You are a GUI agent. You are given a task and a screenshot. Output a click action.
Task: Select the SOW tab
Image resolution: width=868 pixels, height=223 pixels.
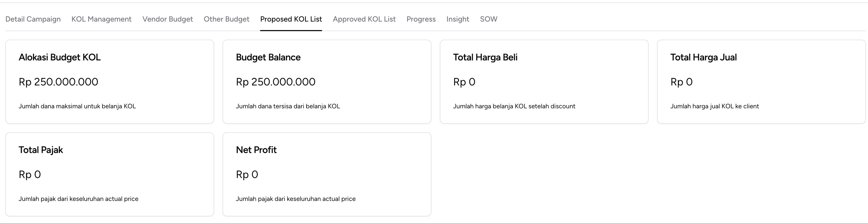[x=489, y=19]
